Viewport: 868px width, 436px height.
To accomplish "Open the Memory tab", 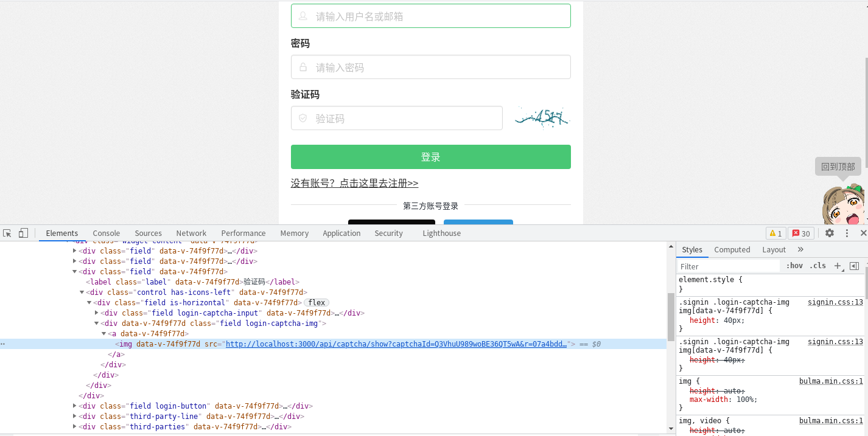I will [x=295, y=233].
